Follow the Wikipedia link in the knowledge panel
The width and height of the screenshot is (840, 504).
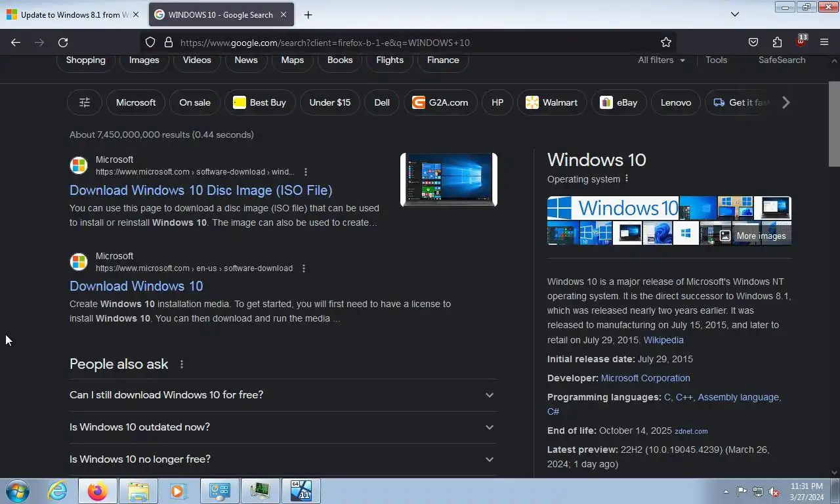[x=663, y=340]
